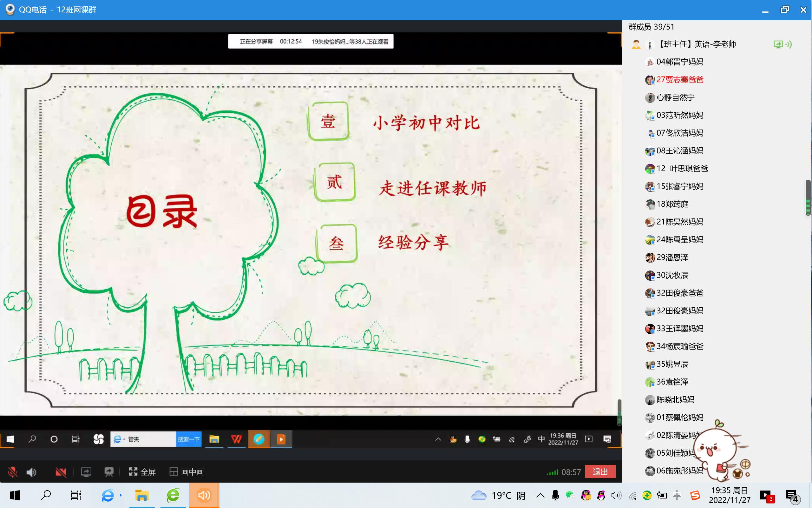This screenshot has width=812, height=508.
Task: Open the Windows Start menu
Action: (15, 495)
